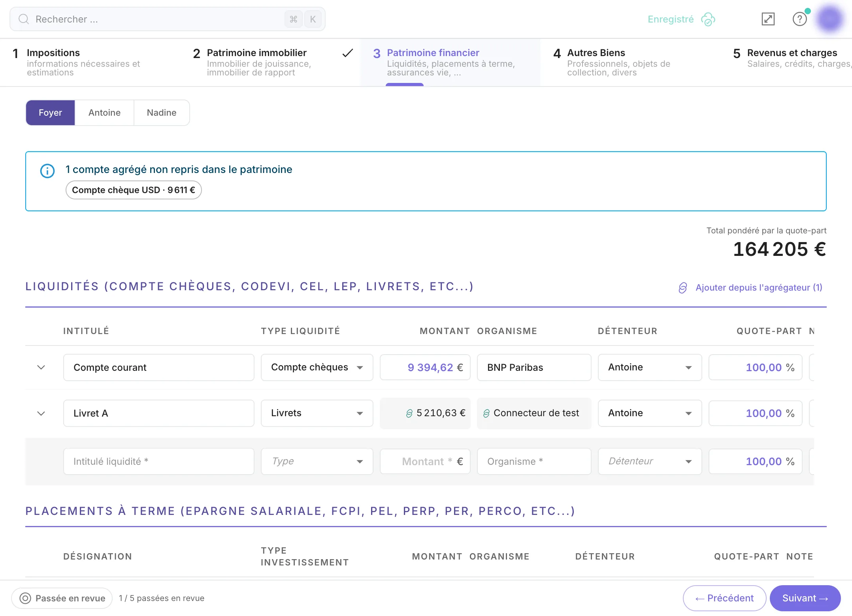Expand the Livret A row chevron

click(41, 413)
